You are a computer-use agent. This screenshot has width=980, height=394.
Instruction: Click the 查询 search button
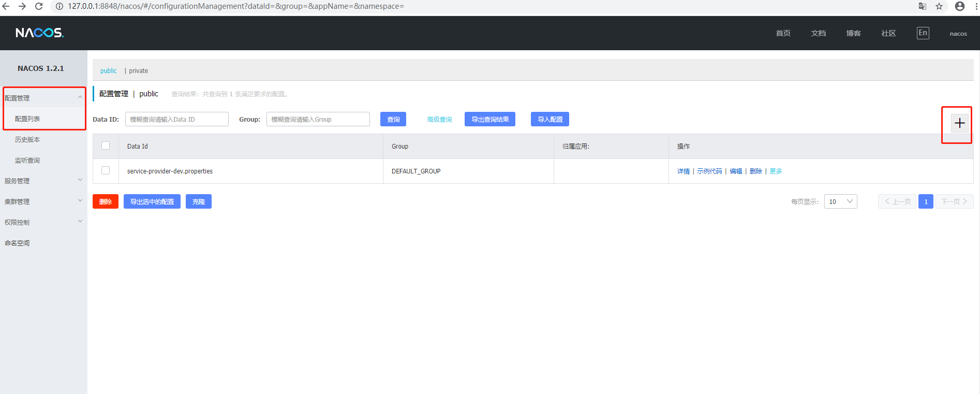coord(393,119)
